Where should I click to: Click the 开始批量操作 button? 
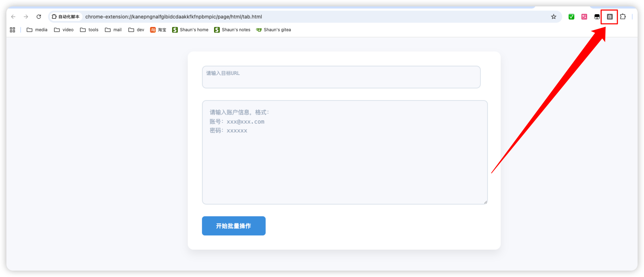234,226
